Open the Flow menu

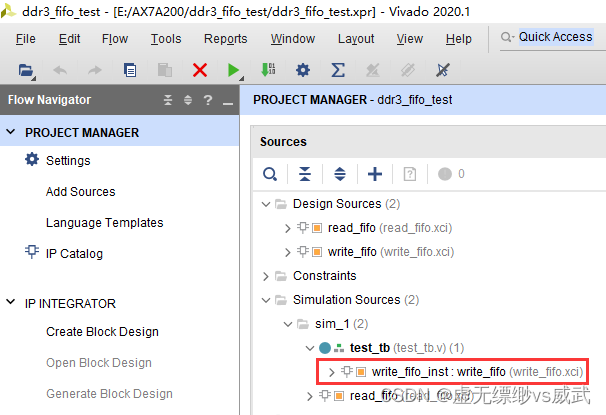coord(115,39)
